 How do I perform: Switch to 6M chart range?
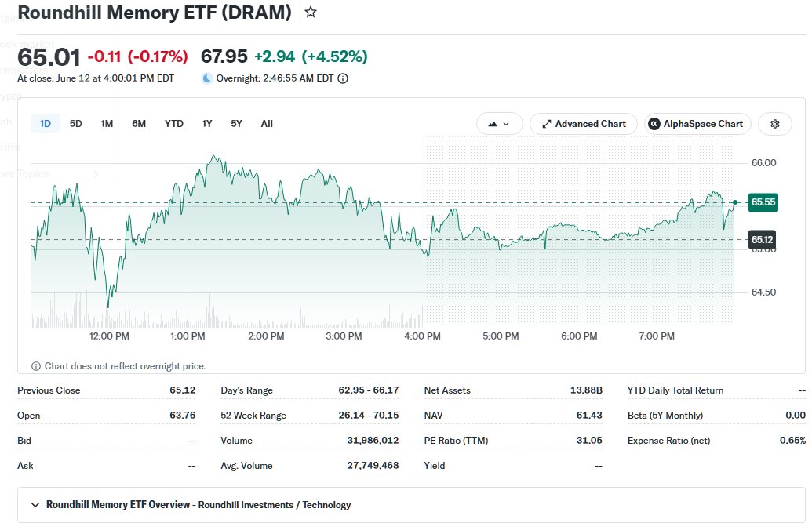point(139,124)
